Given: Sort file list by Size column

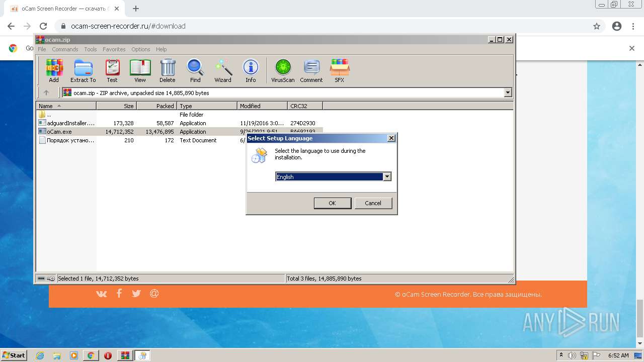Looking at the screenshot, I should click(x=116, y=106).
